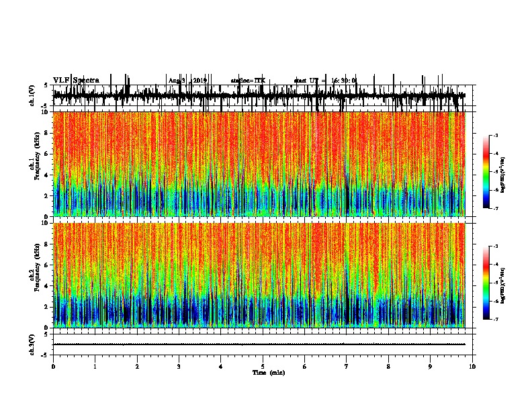Click the "ch.3(V)" axis label
The width and height of the screenshot is (532, 411).
32,345
